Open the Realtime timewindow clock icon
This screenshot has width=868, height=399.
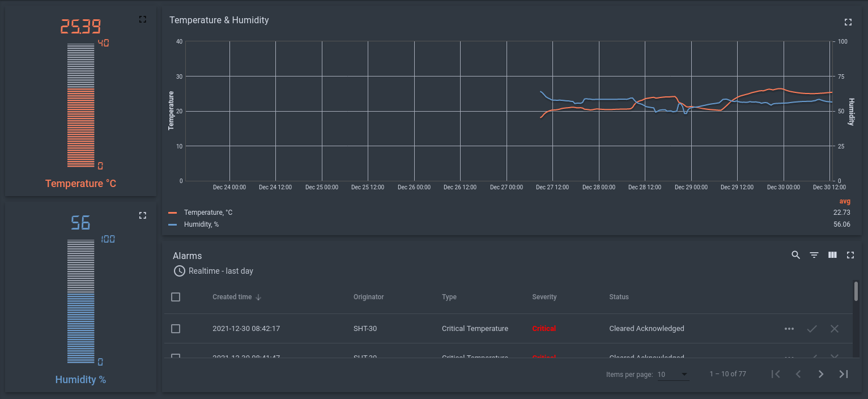click(179, 271)
